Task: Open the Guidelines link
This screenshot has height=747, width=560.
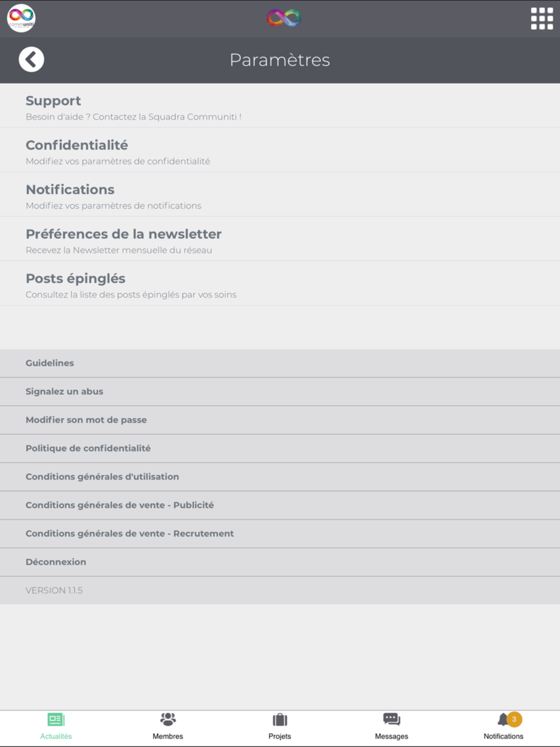Action: 50,363
